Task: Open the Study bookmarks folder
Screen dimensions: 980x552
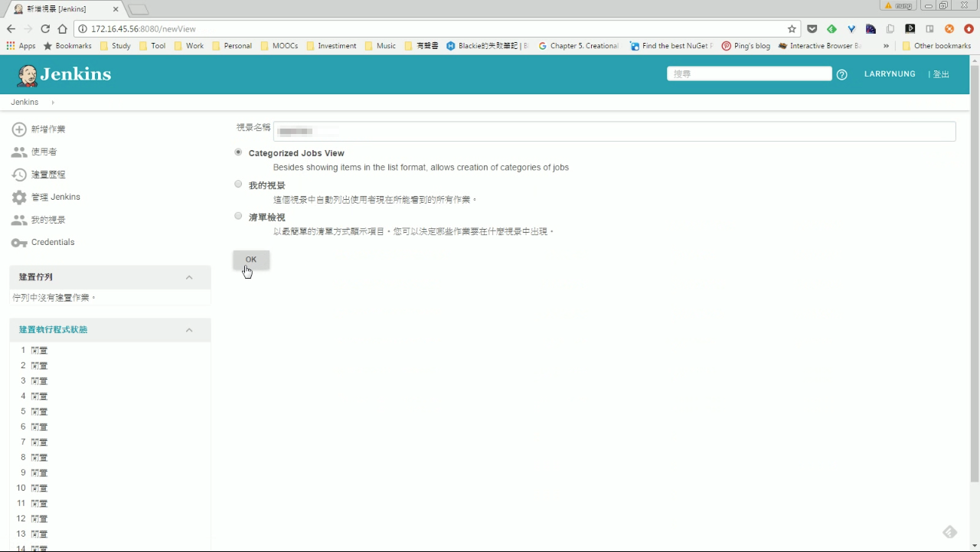Action: (x=115, y=46)
